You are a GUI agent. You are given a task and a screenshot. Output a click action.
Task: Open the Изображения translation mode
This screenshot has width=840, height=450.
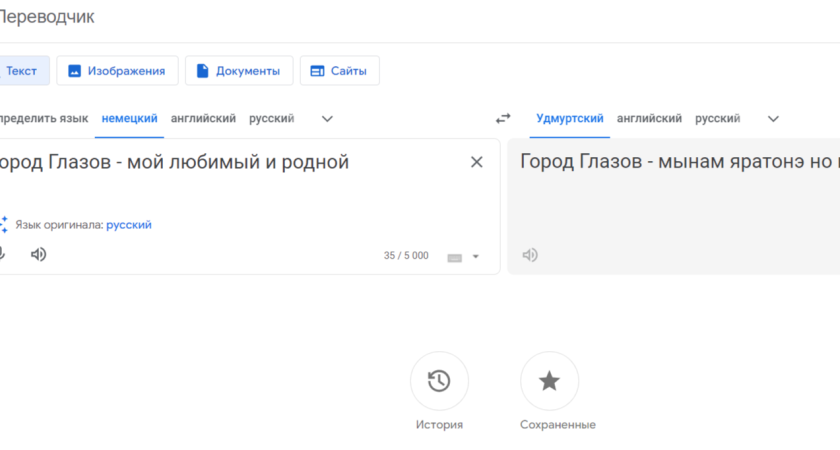[x=117, y=71]
